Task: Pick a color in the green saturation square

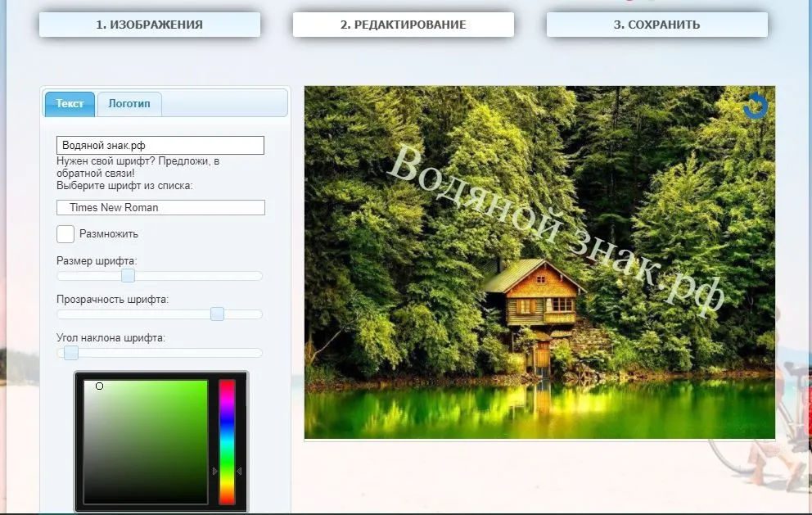Action: [146, 441]
